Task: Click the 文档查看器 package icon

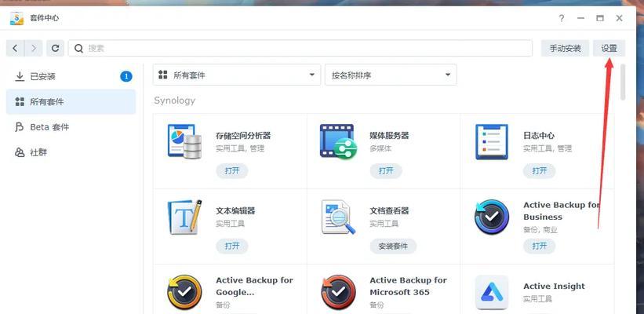Action: click(x=338, y=217)
